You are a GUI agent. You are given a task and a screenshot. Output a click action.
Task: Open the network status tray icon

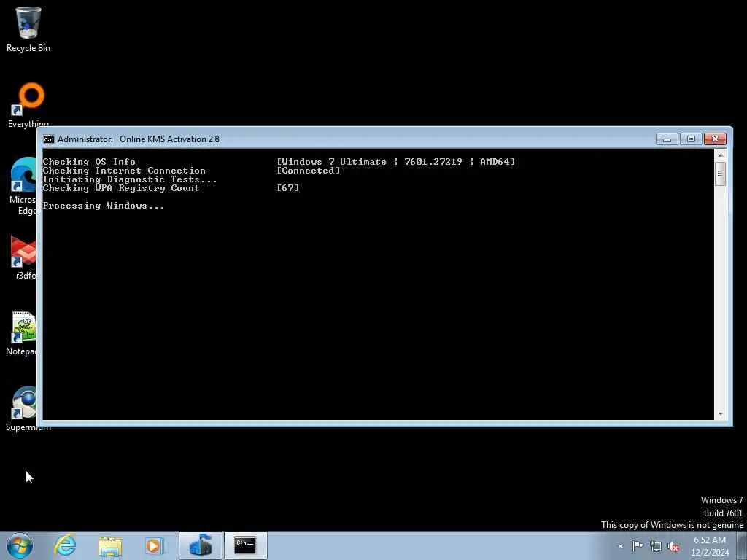pyautogui.click(x=656, y=546)
